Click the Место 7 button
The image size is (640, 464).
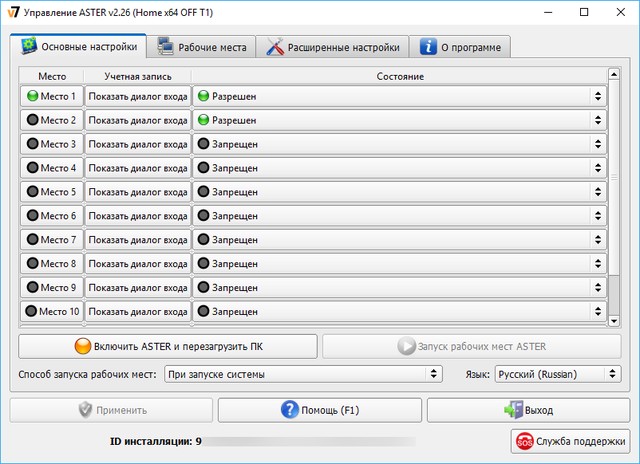click(52, 240)
